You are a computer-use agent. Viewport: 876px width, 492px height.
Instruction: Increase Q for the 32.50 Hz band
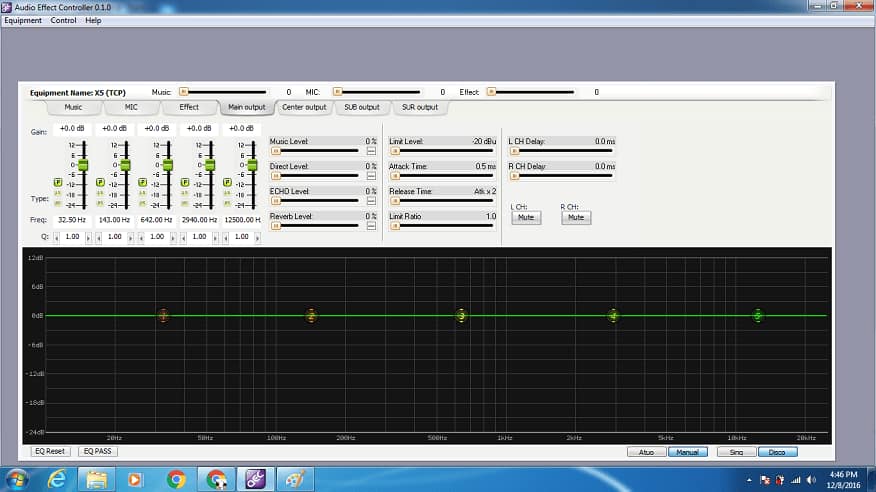pos(88,238)
